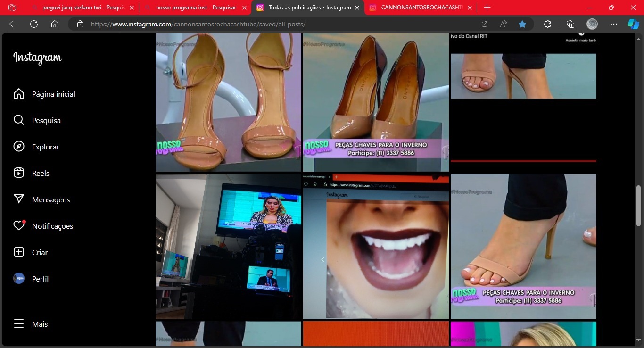The height and width of the screenshot is (348, 644).
Task: Open browser Settings and more ellipsis menu
Action: (613, 24)
